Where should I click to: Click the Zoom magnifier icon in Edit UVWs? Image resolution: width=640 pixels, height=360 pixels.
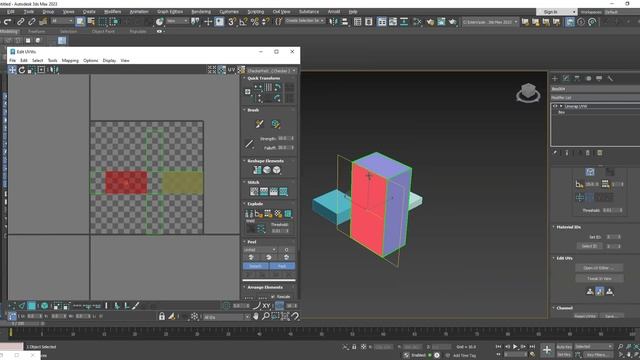pos(265,316)
